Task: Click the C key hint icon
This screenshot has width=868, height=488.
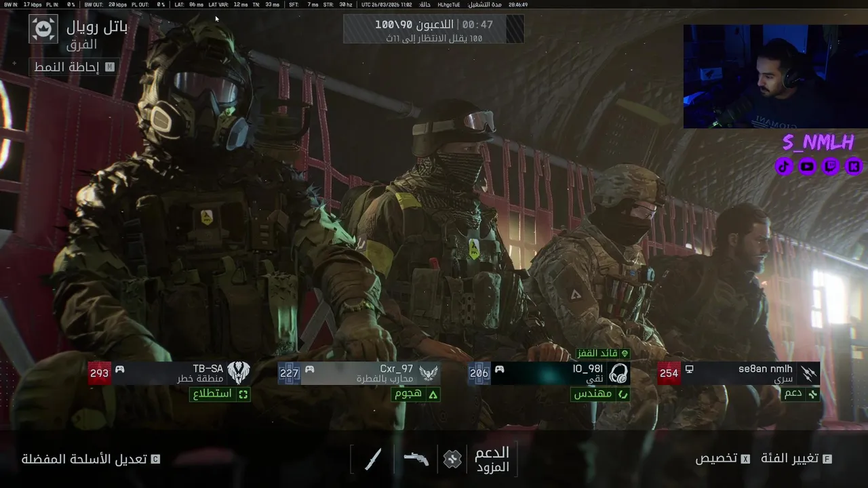Action: pyautogui.click(x=155, y=459)
